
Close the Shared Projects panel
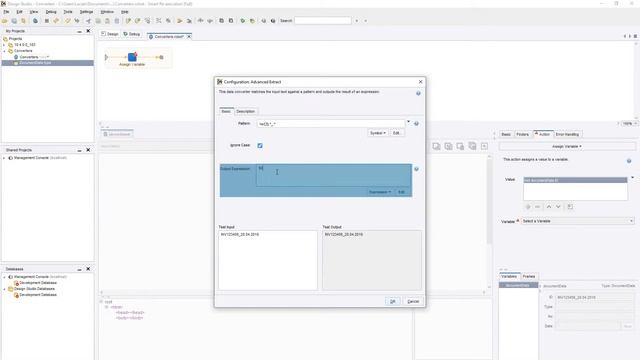(88, 150)
